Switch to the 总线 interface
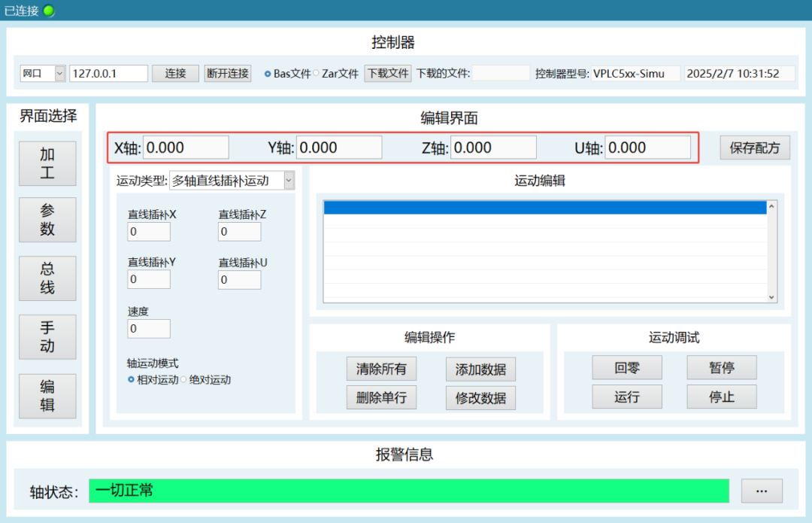This screenshot has height=523, width=812. (x=47, y=278)
